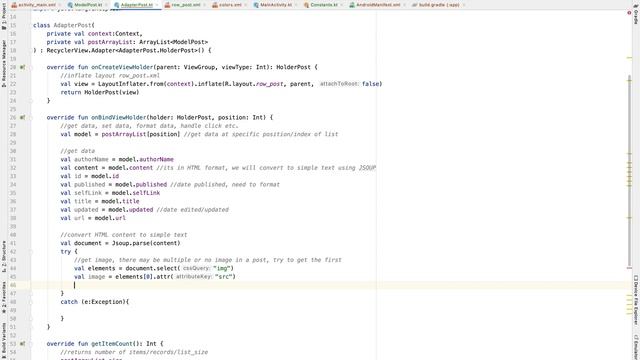Open the Build Variants tool window

[4, 340]
